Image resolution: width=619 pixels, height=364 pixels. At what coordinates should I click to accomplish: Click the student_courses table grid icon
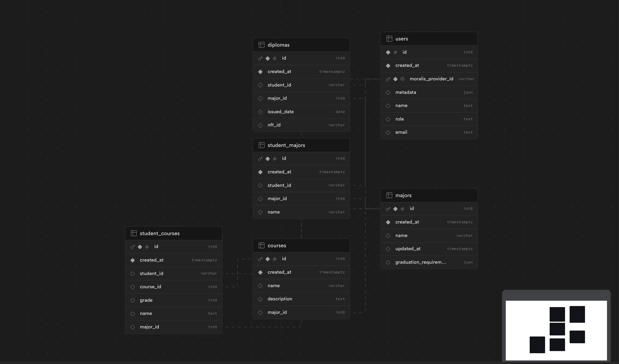tap(134, 233)
